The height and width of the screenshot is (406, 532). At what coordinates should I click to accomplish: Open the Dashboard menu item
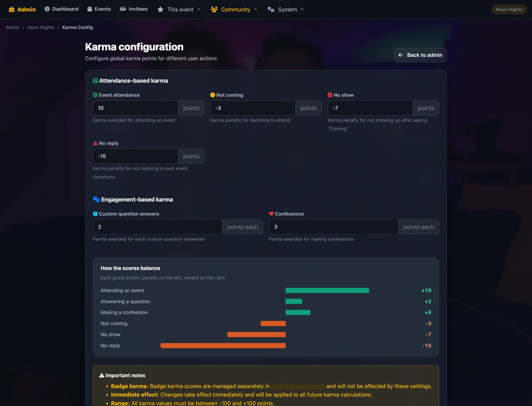click(62, 9)
